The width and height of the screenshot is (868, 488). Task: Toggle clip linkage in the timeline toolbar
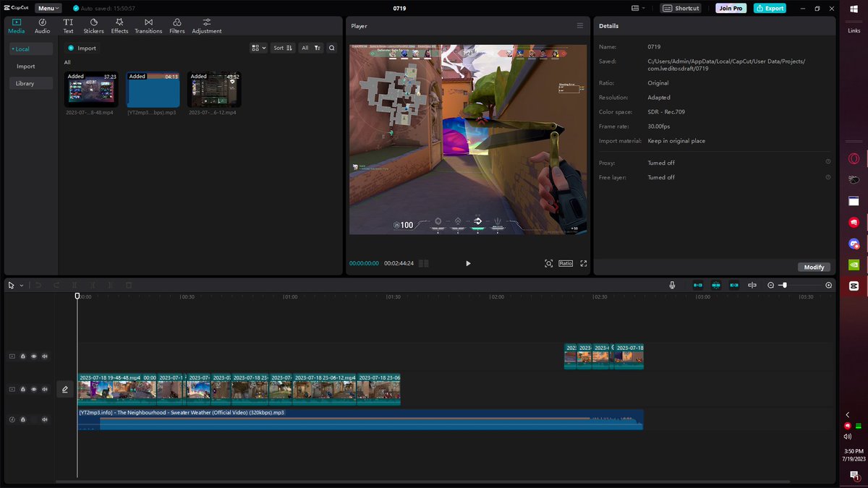point(734,286)
